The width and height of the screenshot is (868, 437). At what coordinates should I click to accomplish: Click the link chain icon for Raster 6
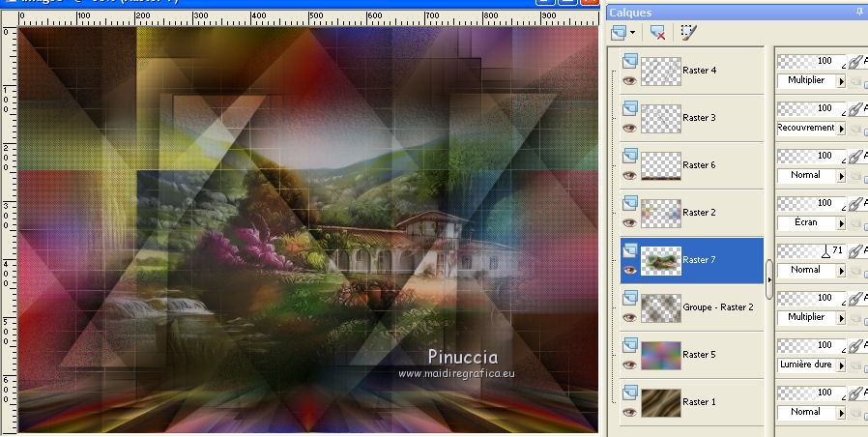pos(855,157)
